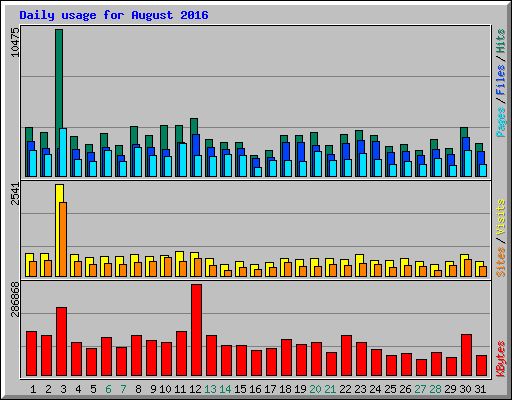Select the cyan pages bar for day 3
This screenshot has height=400, width=512.
[63, 152]
